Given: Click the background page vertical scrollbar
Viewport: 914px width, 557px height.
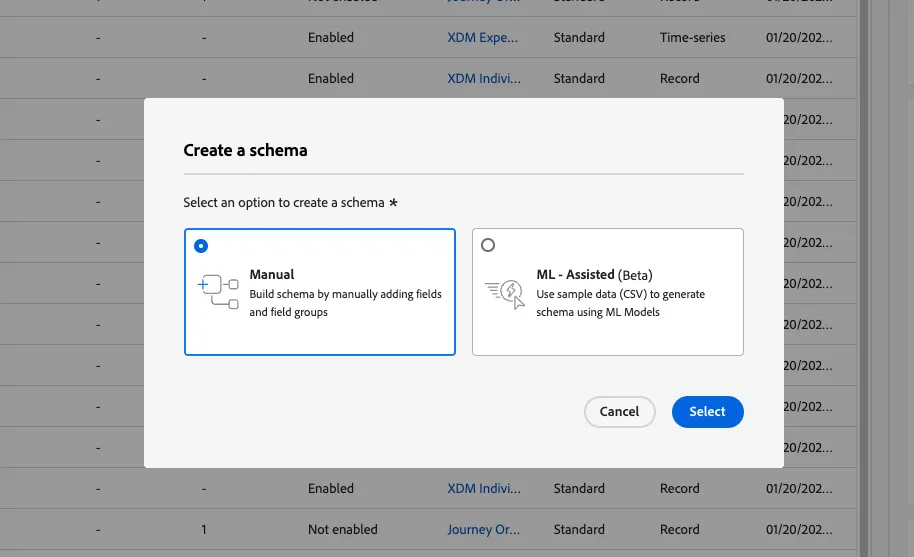Looking at the screenshot, I should tap(863, 278).
